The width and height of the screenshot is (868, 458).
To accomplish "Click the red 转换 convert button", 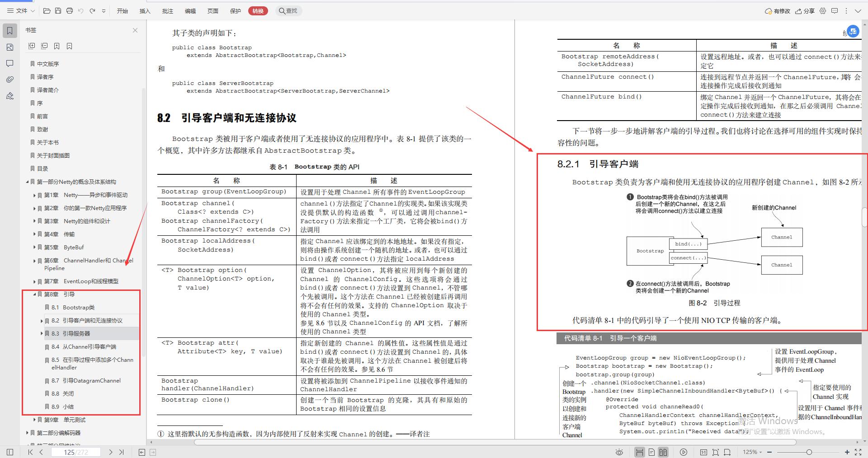I will [258, 11].
